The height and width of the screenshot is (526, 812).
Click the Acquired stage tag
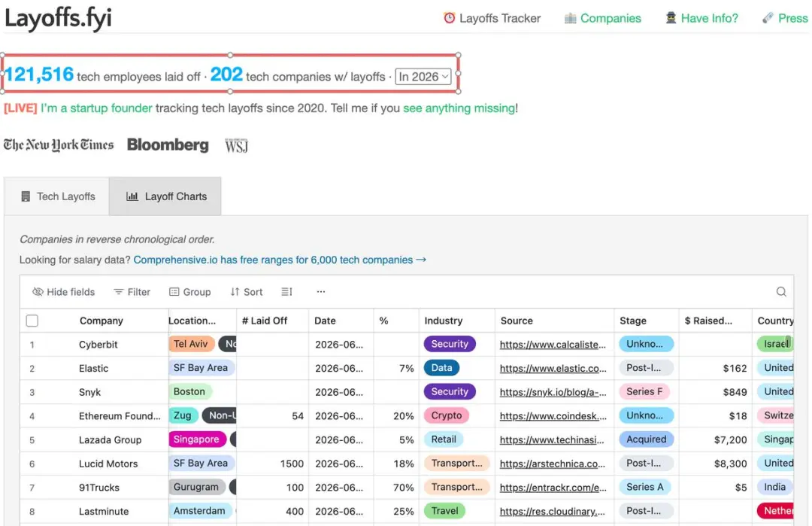coord(647,439)
